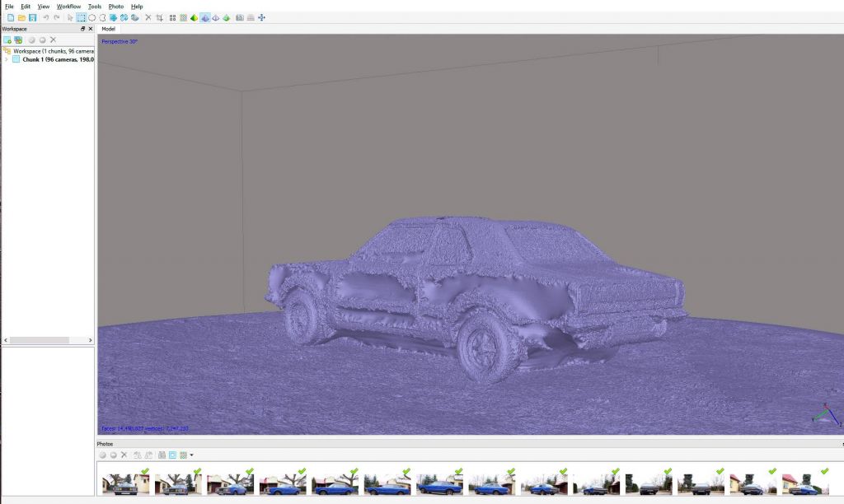Open the Photos view mode dropdown arrow
The image size is (844, 504).
point(192,455)
